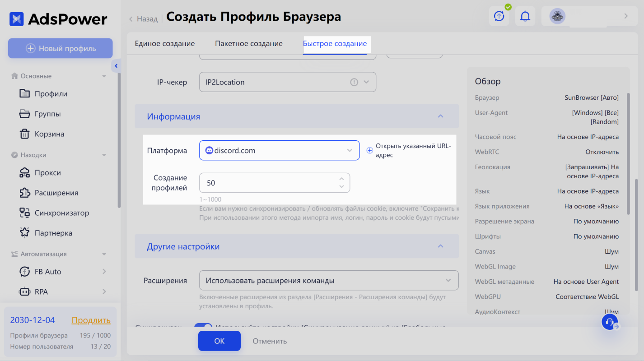This screenshot has height=361, width=644.
Task: Click the FB Auto icon
Action: click(24, 272)
